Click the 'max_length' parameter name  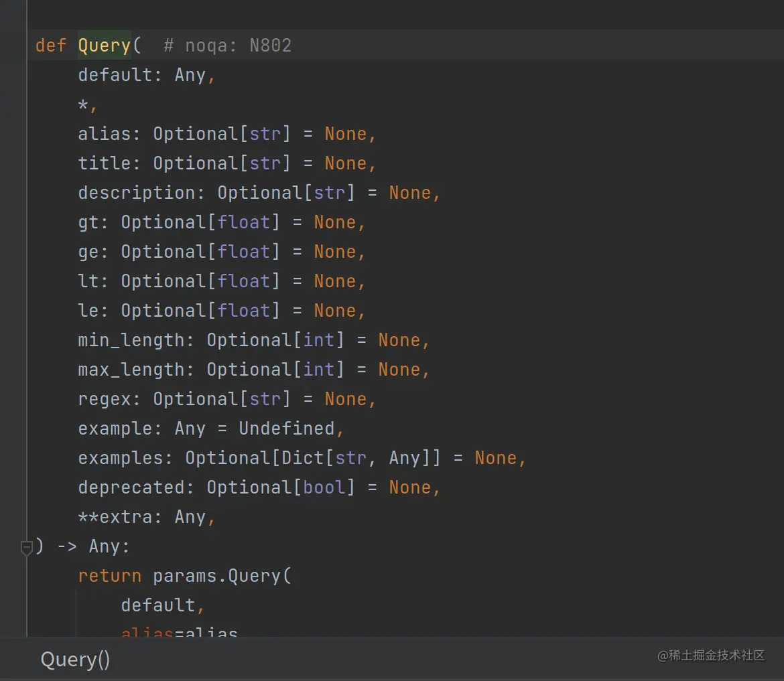pos(131,370)
